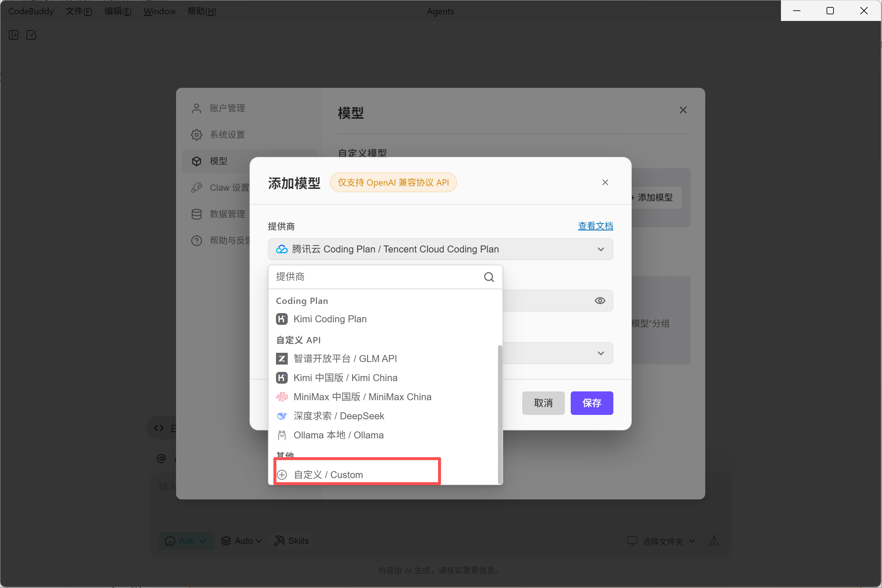
Task: Toggle the sidebar panel icon
Action: coord(14,35)
